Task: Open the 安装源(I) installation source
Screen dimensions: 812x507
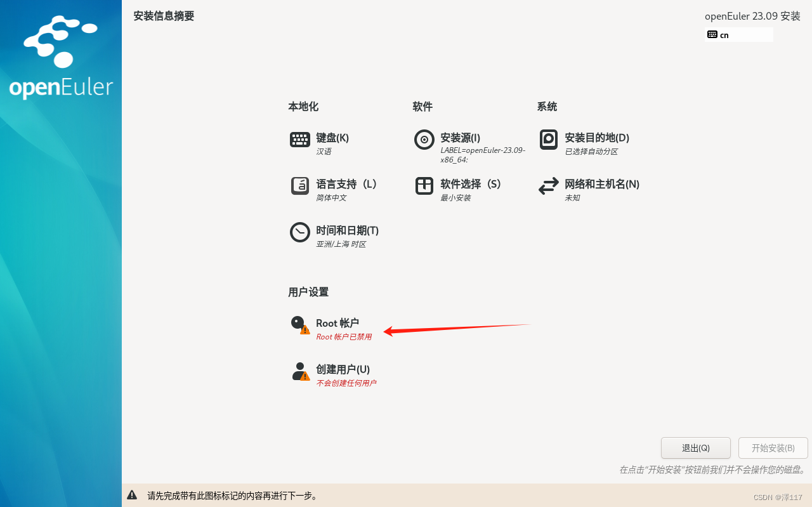Action: (x=459, y=138)
